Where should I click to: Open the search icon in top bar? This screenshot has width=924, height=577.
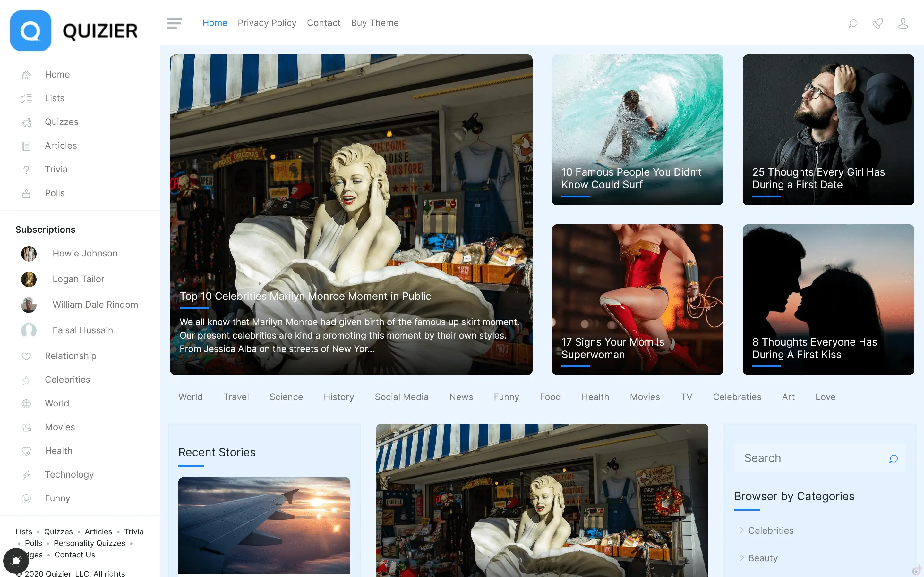click(x=852, y=23)
